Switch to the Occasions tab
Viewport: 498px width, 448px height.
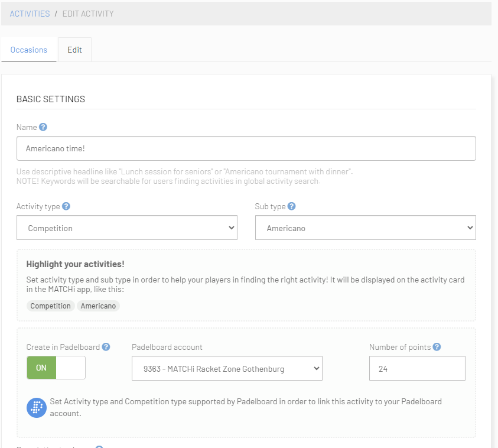click(x=29, y=50)
